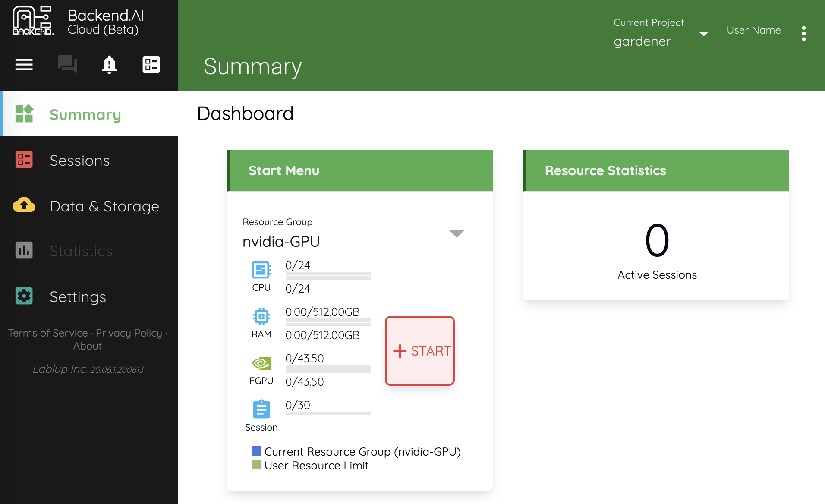Click the FGPU usage progress bar

(328, 369)
